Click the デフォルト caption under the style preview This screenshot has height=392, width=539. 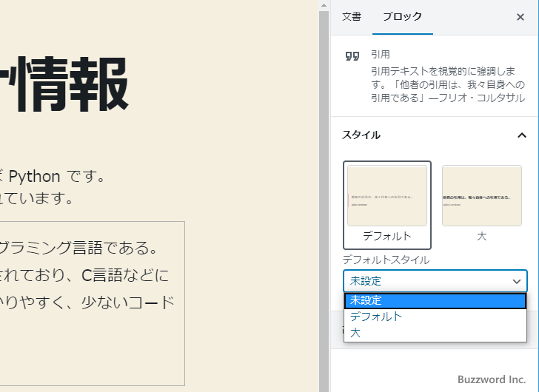click(387, 236)
